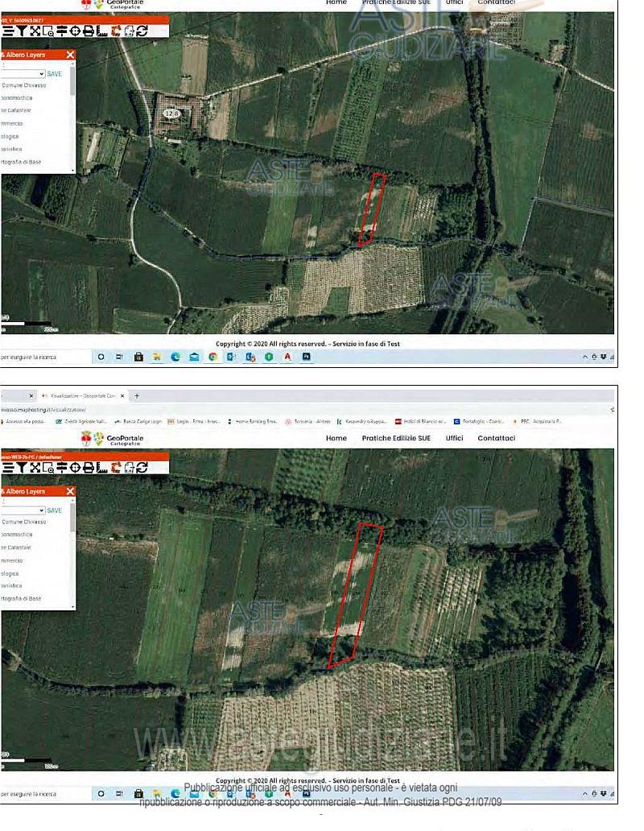644x831 pixels.
Task: Click black refresh arrows icon in upper screenshot toolbar
Action: (x=142, y=31)
